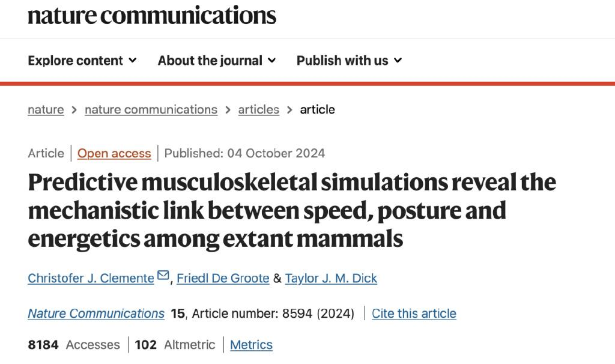
Task: Click the envelope icon beside Christofer J. Clemente
Action: (x=163, y=275)
